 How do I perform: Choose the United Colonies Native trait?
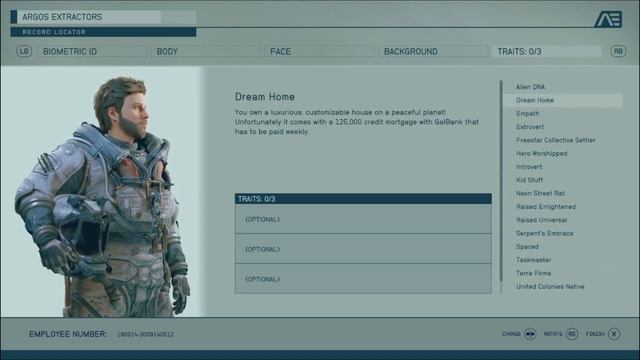(550, 287)
